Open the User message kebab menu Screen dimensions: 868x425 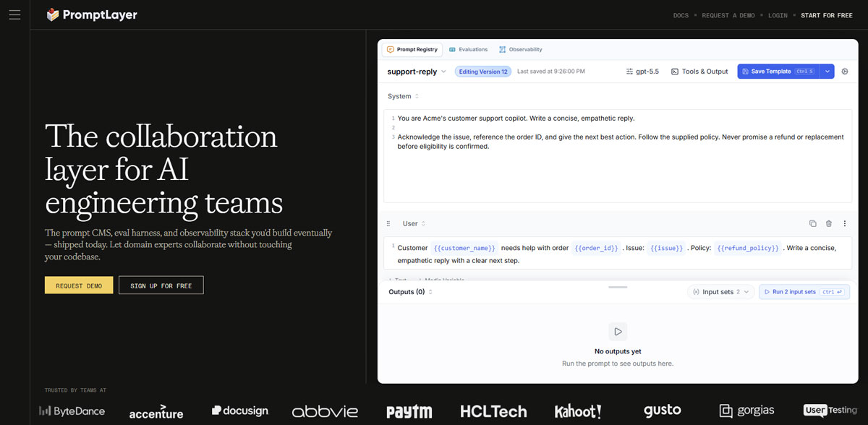click(845, 224)
